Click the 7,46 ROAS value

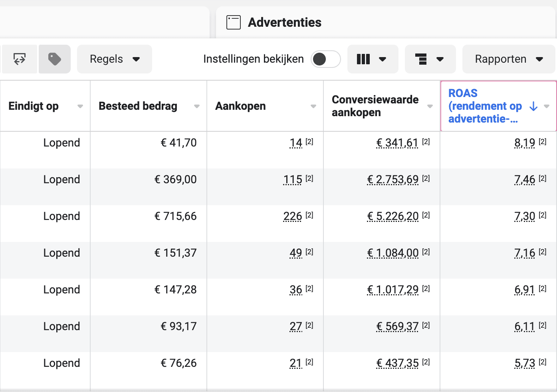point(525,180)
